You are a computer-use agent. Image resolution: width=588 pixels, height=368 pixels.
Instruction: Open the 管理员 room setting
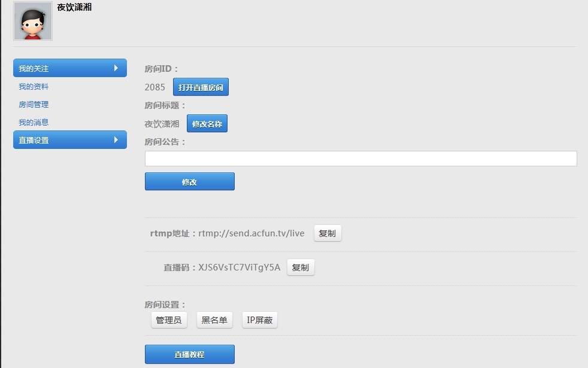169,320
